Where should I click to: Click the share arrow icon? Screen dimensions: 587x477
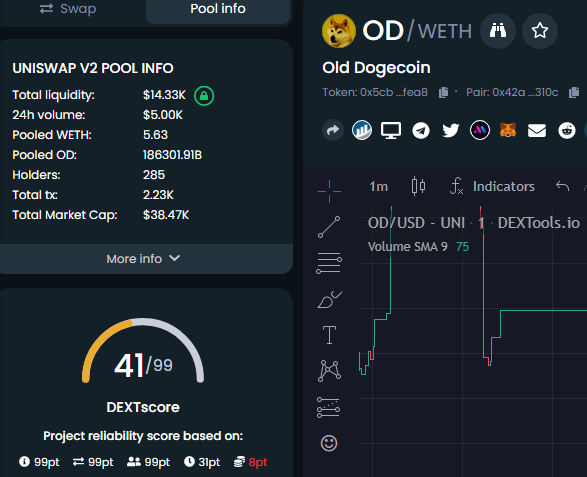(x=333, y=130)
